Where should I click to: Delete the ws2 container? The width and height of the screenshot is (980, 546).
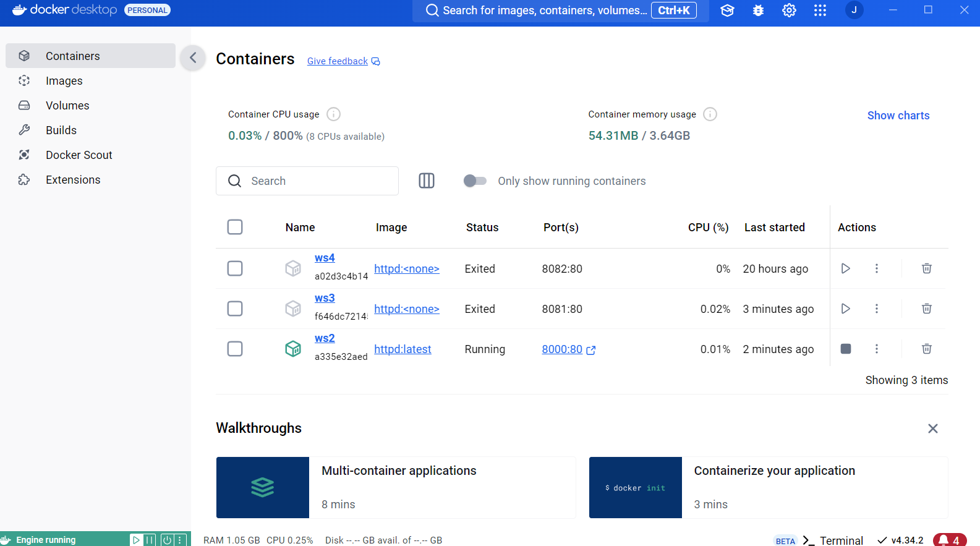pyautogui.click(x=926, y=349)
